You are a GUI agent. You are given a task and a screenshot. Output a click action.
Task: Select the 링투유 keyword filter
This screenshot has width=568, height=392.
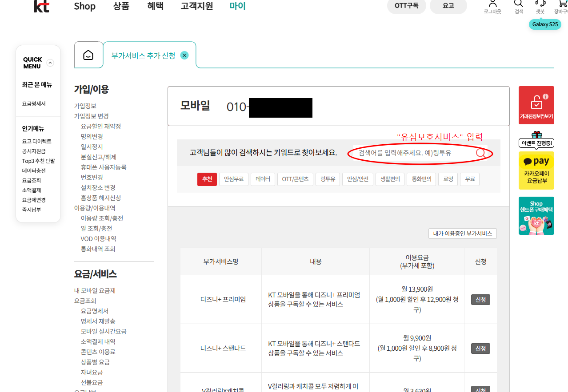pos(328,179)
